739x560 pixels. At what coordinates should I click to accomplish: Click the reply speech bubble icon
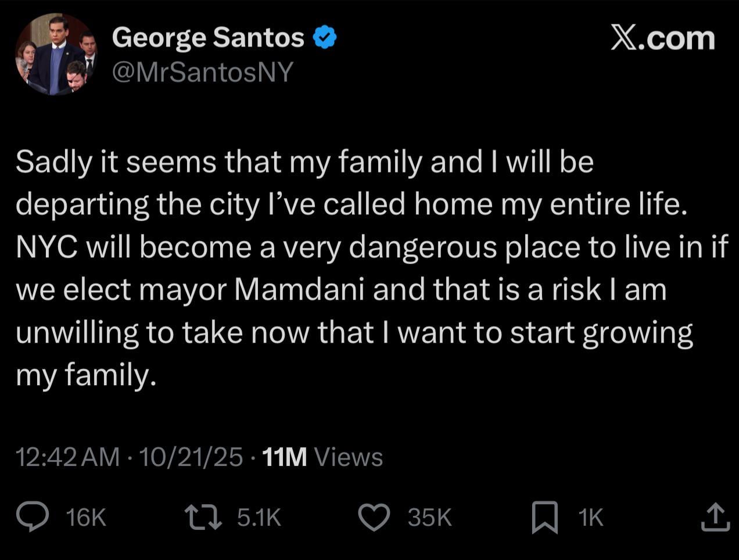pyautogui.click(x=32, y=516)
